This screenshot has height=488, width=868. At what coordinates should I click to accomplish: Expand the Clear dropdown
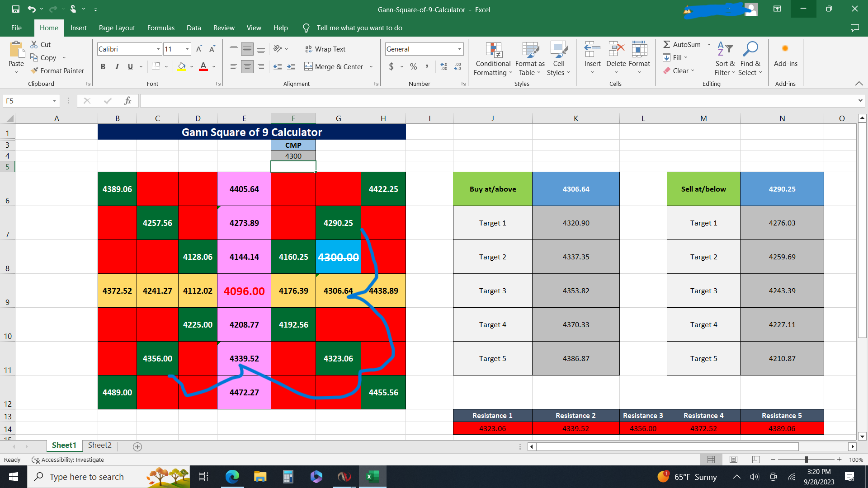(692, 70)
